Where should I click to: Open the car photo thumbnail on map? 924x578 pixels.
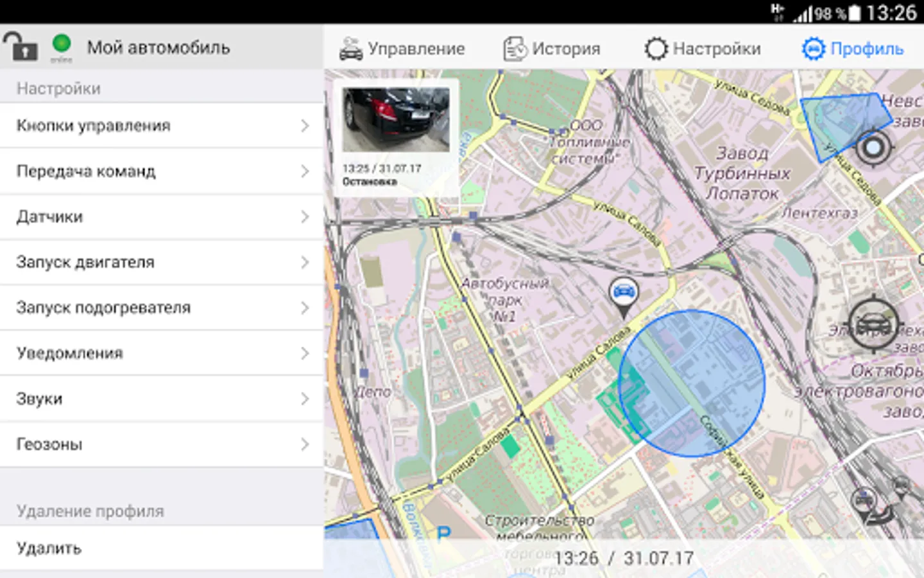(x=396, y=120)
